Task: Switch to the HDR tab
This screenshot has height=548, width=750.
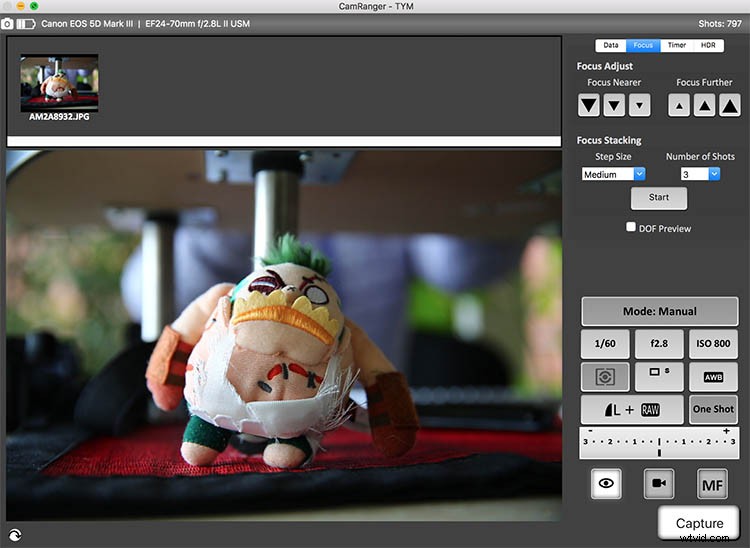Action: click(708, 45)
